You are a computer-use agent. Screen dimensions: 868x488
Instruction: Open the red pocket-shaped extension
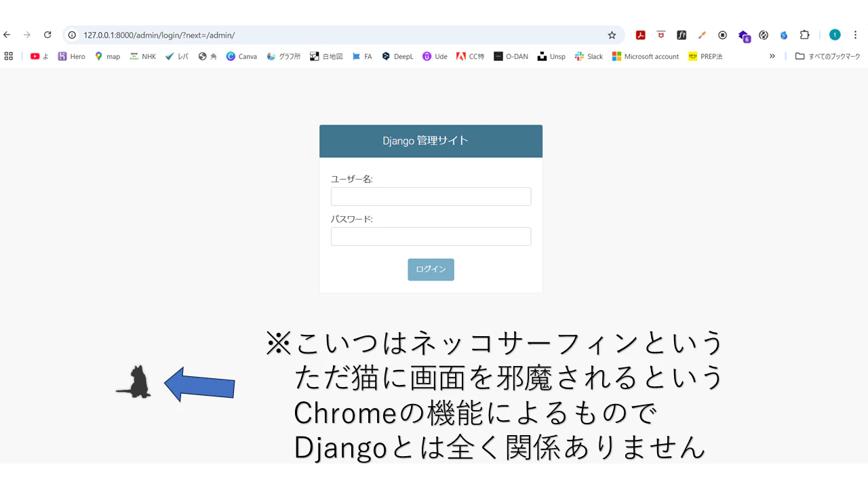click(661, 35)
